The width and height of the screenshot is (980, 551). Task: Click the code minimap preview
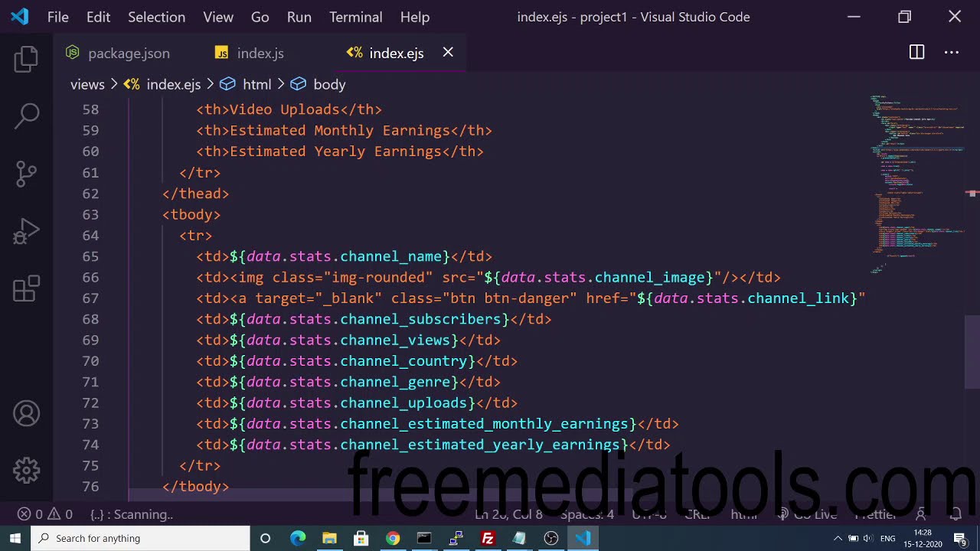pyautogui.click(x=915, y=184)
